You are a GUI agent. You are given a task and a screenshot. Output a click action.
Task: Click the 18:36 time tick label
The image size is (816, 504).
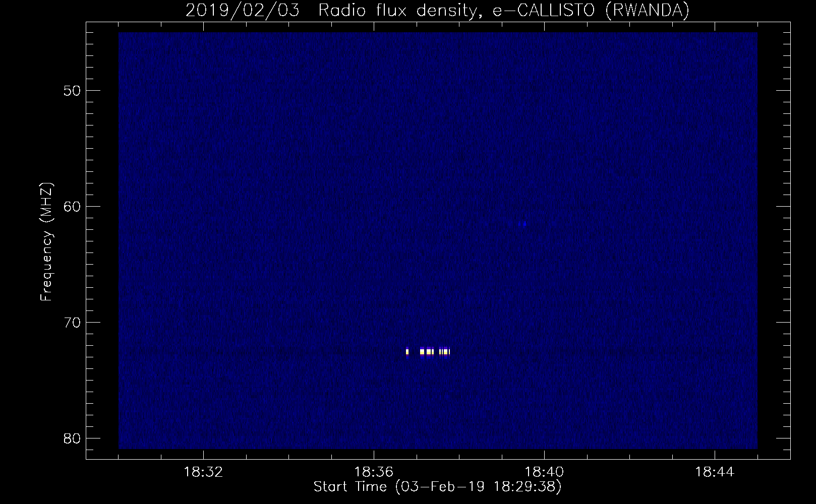coord(374,472)
